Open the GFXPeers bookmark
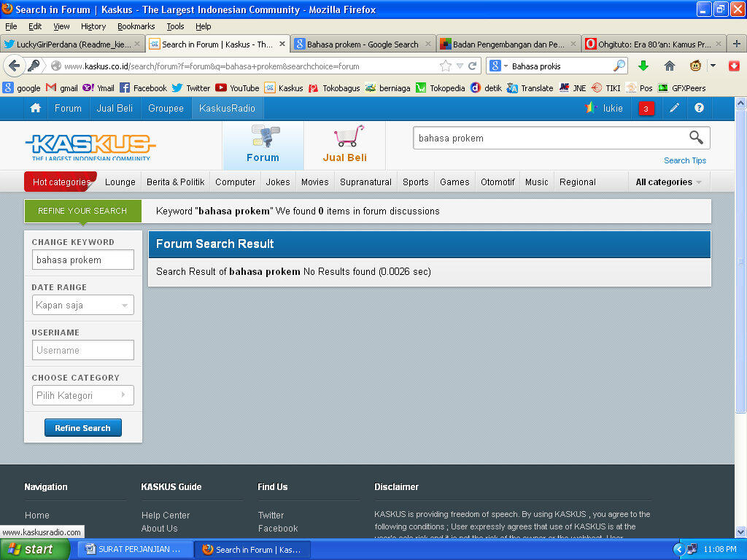 pyautogui.click(x=682, y=88)
